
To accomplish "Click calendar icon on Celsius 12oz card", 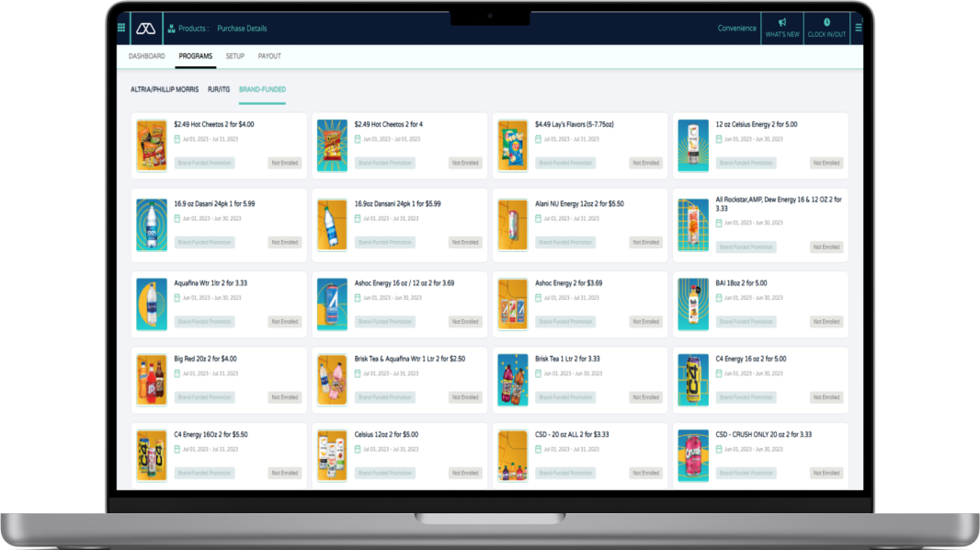I will pos(358,449).
